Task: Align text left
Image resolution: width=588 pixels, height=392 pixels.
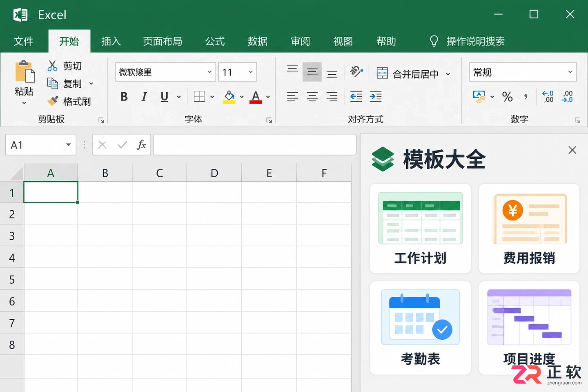Action: (x=292, y=97)
